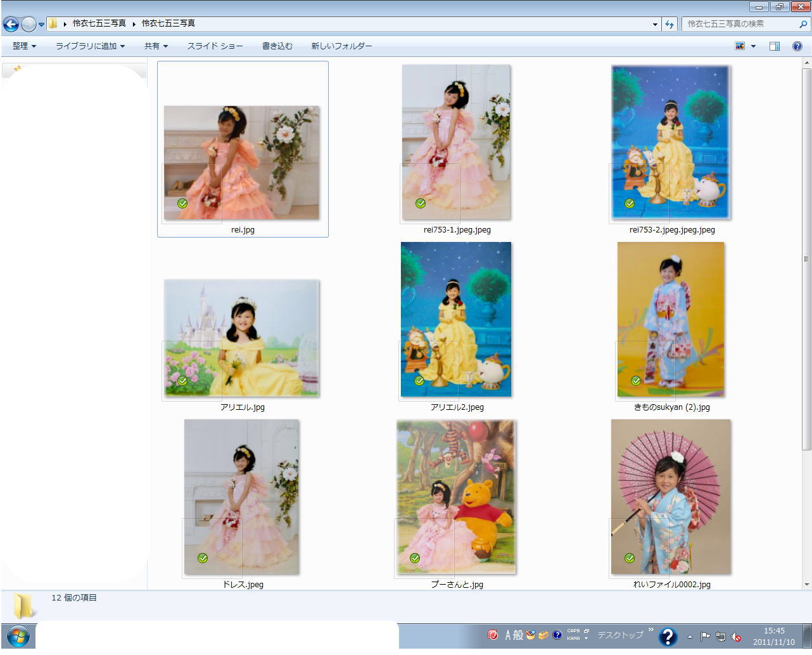
Task: Go back with the Back arrow button
Action: pyautogui.click(x=11, y=24)
